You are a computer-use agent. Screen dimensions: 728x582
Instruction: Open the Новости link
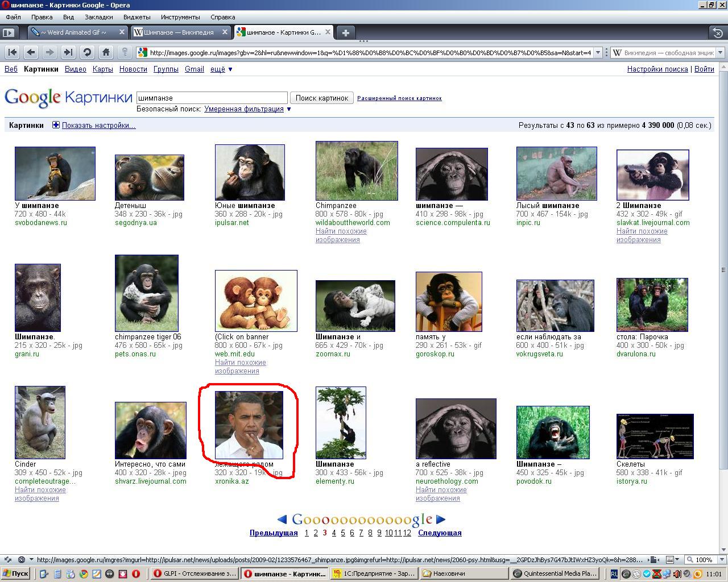(133, 69)
